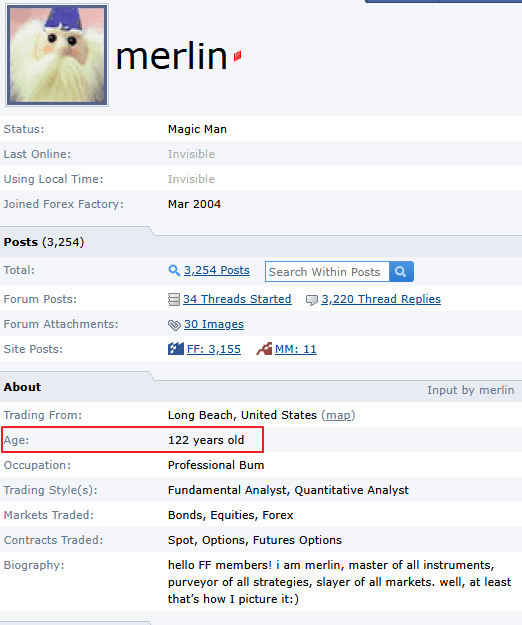Viewport: 522px width, 625px height.
Task: Open the FF: 3,155 link
Action: [x=214, y=349]
